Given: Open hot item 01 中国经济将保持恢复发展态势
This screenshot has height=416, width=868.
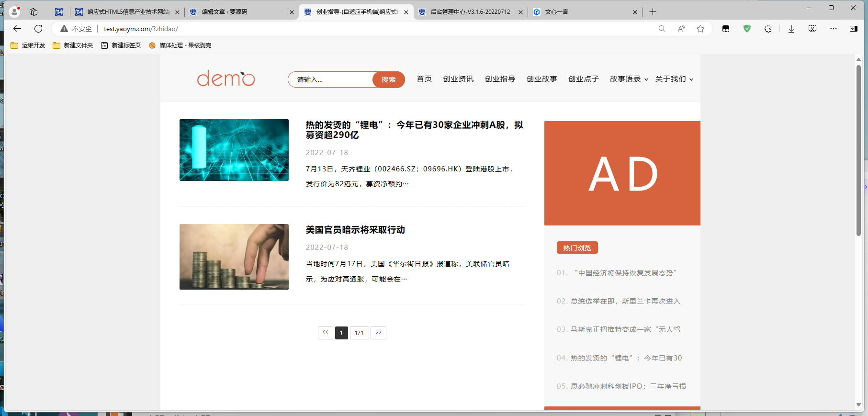Looking at the screenshot, I should [617, 273].
